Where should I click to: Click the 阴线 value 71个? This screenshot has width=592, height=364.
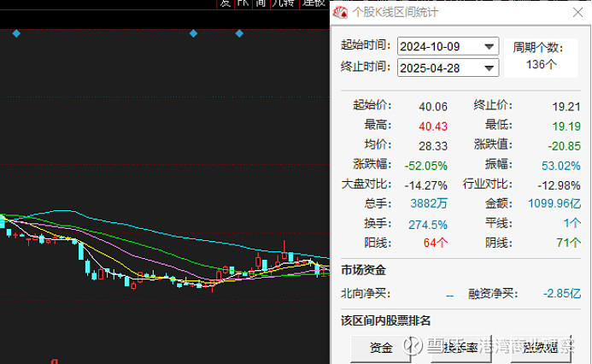(568, 243)
